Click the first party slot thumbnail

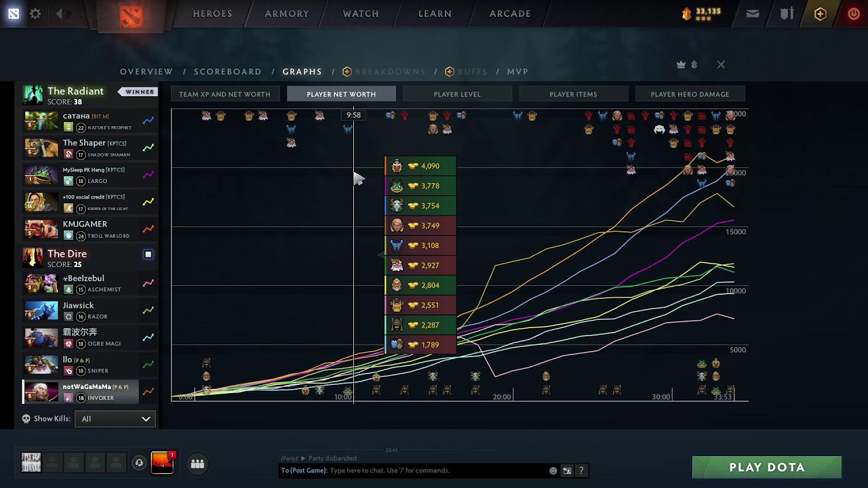point(31,462)
